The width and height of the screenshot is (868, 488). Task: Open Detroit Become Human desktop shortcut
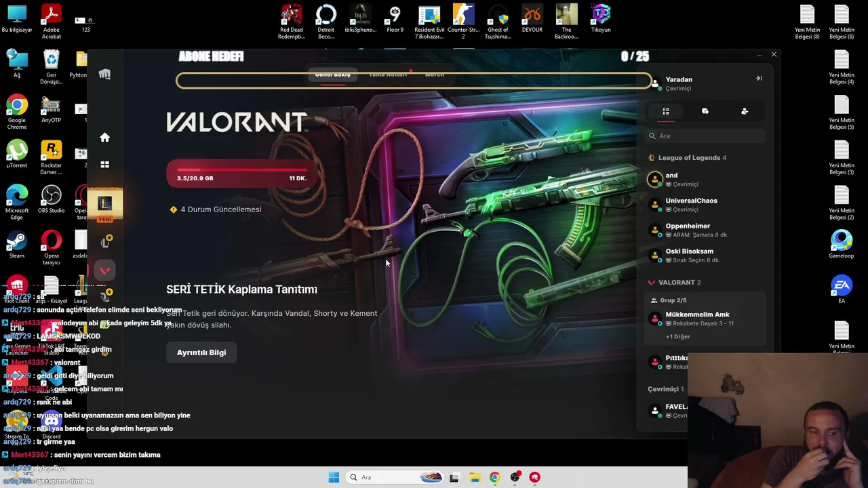click(326, 22)
